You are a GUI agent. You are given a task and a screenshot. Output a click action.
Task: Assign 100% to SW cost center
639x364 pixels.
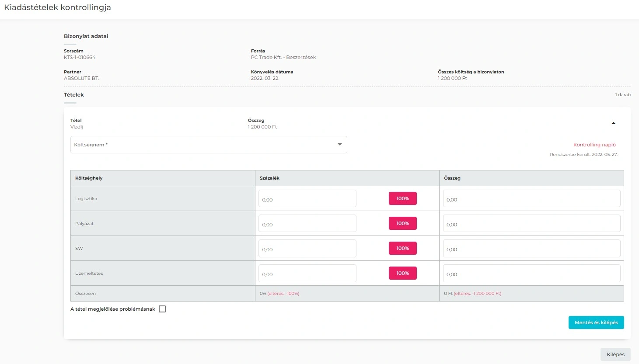coord(402,248)
